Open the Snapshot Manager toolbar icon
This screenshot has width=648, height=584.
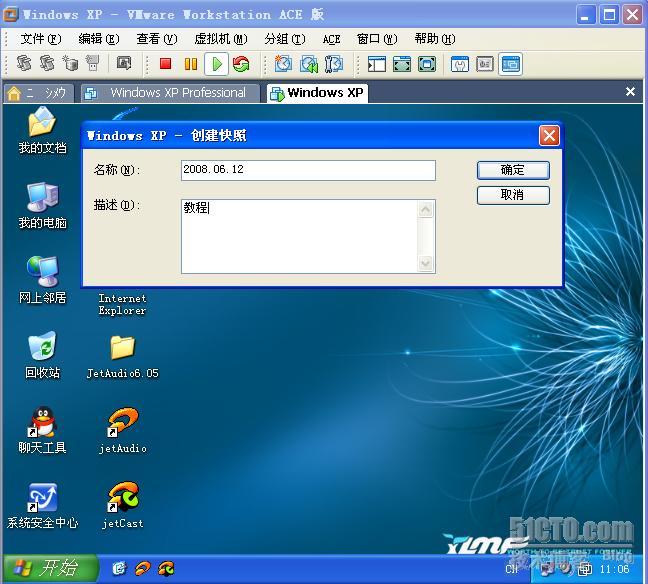334,64
